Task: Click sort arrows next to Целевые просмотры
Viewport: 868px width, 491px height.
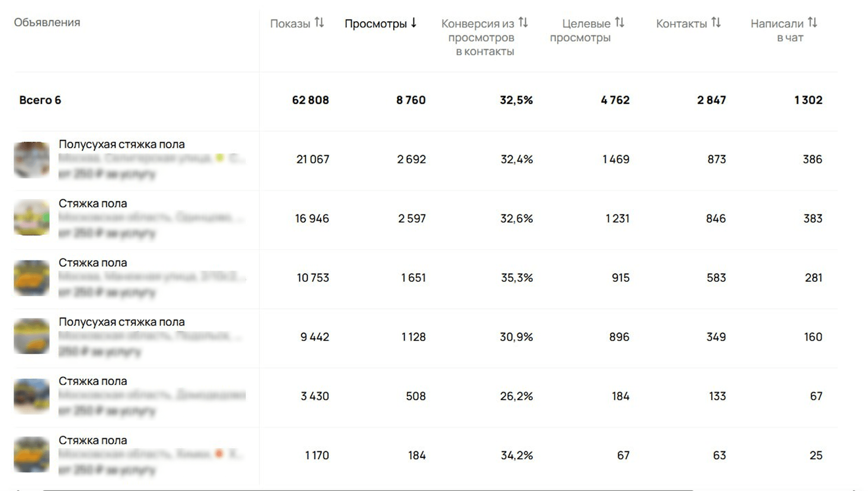Action: click(620, 23)
